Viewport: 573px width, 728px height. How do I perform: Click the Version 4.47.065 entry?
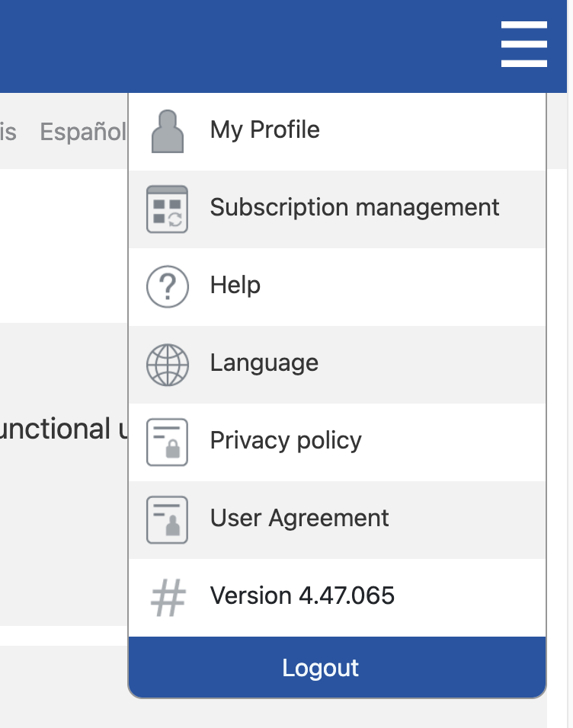[x=303, y=596]
